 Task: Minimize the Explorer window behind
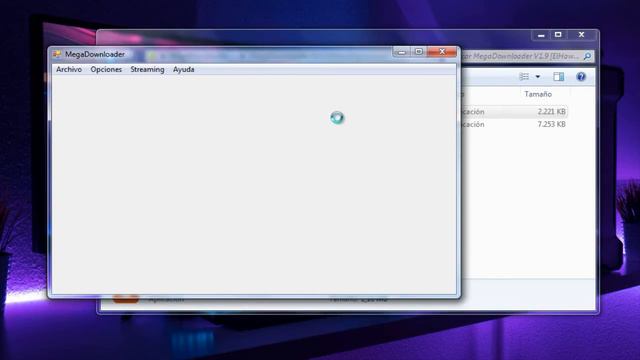point(541,35)
